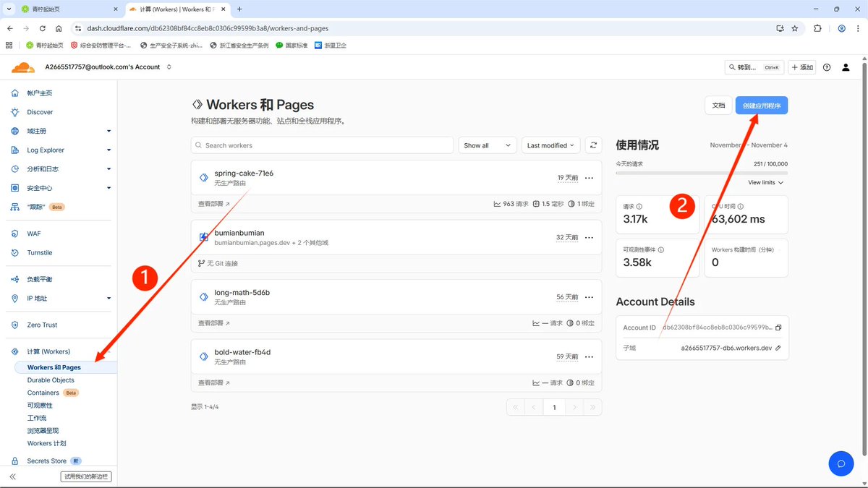
Task: Open the long-math-5d6b worker
Action: pyautogui.click(x=242, y=293)
